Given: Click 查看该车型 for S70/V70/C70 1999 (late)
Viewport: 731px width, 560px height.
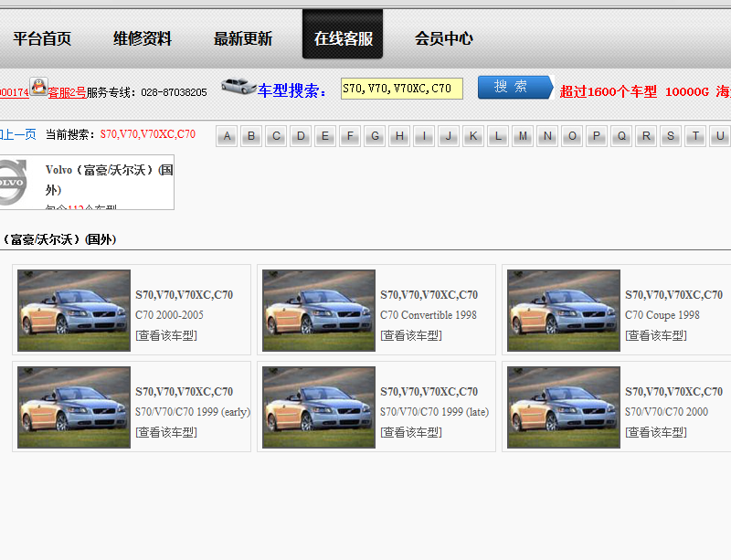Looking at the screenshot, I should pos(411,433).
